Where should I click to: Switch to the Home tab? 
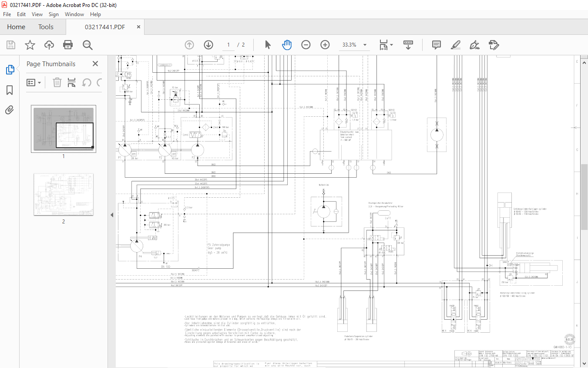coord(16,27)
